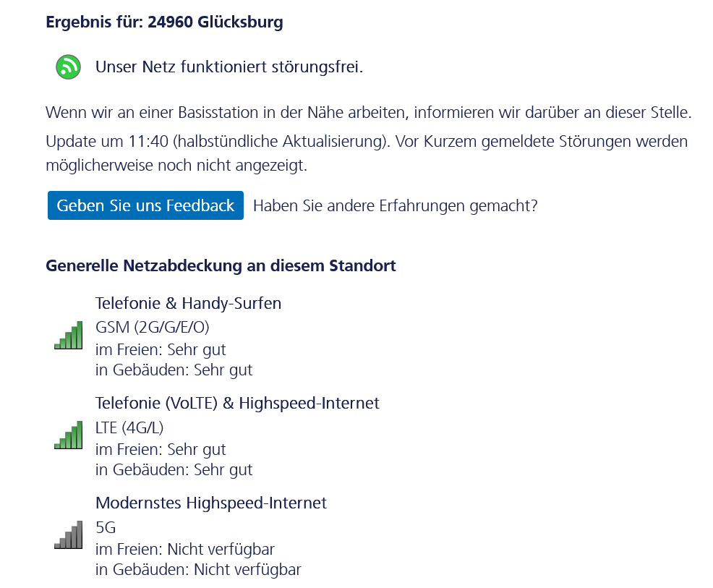Click the GSM green signal bars icon
Viewport: 713px width, 588px height.
coord(68,335)
